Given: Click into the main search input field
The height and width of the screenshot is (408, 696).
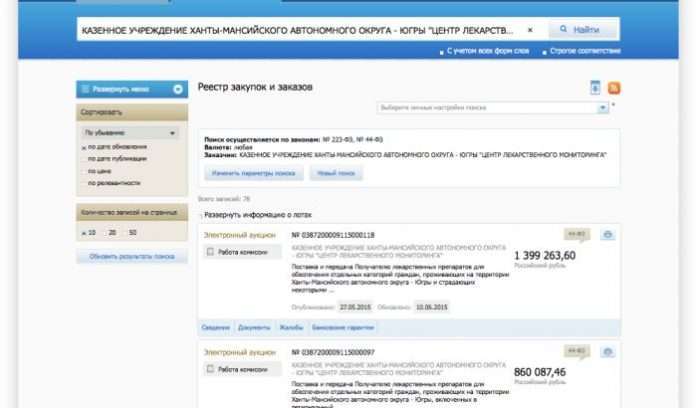Looking at the screenshot, I should coord(300,30).
